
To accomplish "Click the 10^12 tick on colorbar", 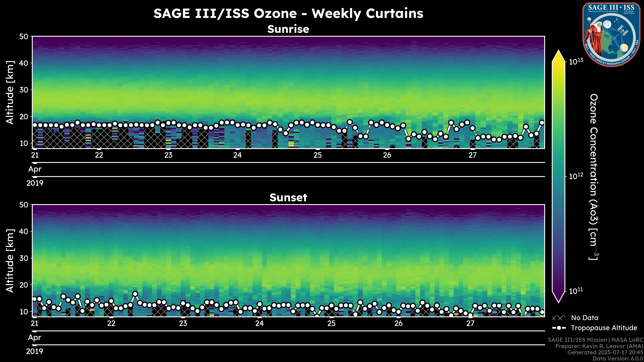I will 567,177.
